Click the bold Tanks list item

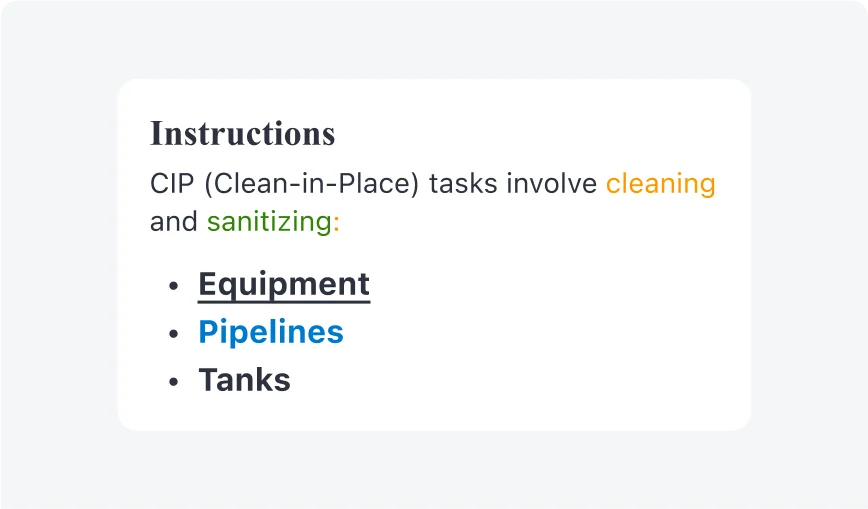(244, 380)
